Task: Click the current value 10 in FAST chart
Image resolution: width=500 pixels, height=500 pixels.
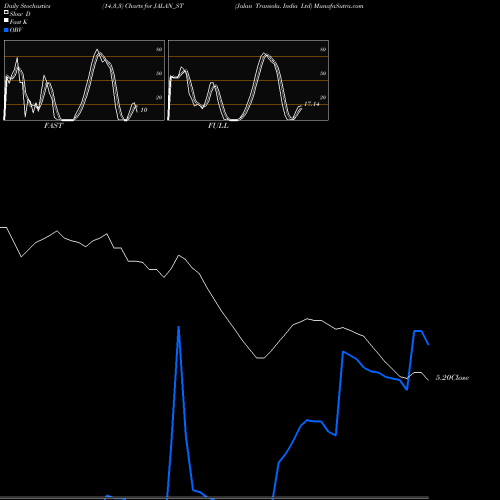Action: [144, 110]
